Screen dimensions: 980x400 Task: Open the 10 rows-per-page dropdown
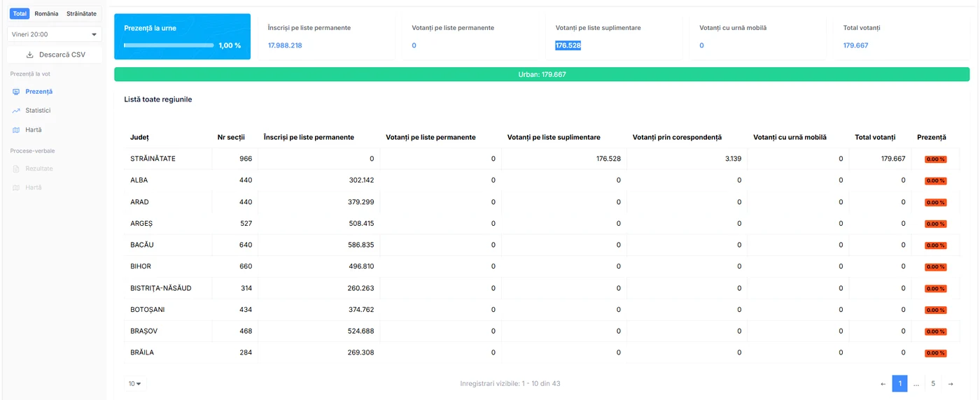tap(135, 384)
